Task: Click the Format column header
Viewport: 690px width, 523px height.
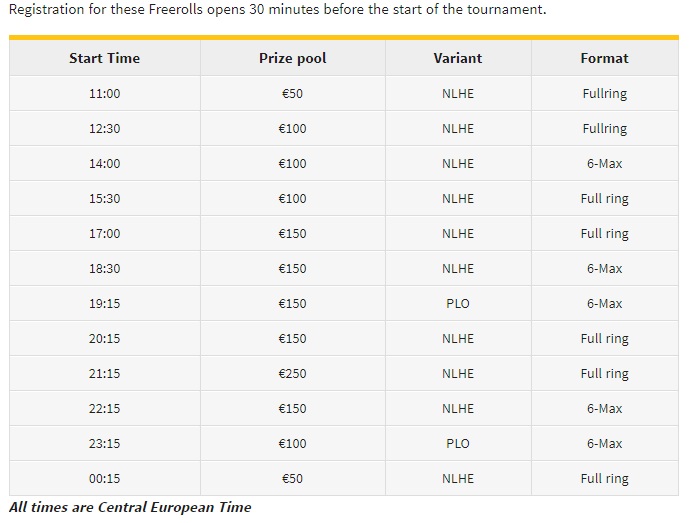Action: tap(605, 58)
